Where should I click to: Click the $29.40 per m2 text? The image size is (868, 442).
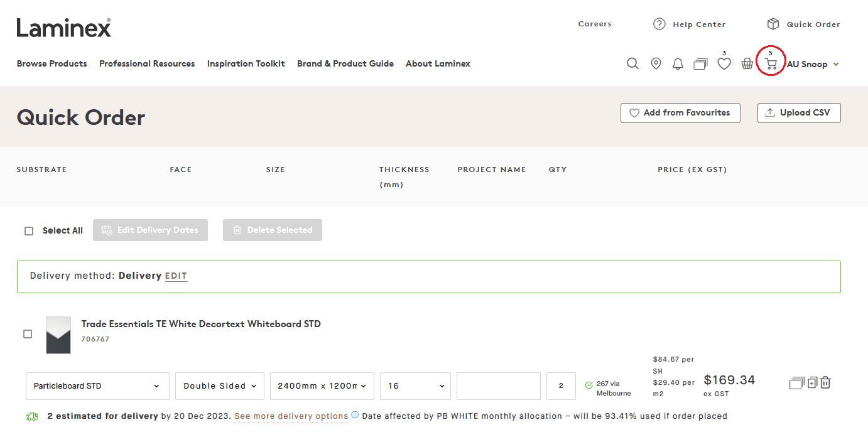[x=674, y=388]
